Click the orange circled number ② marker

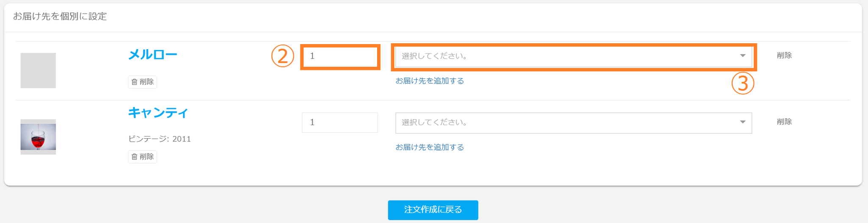[x=283, y=56]
